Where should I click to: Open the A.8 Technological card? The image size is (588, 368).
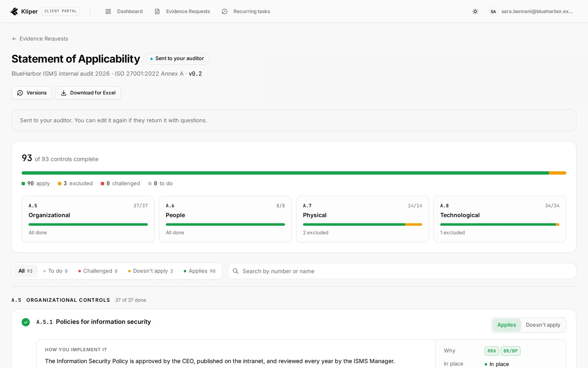tap(500, 219)
